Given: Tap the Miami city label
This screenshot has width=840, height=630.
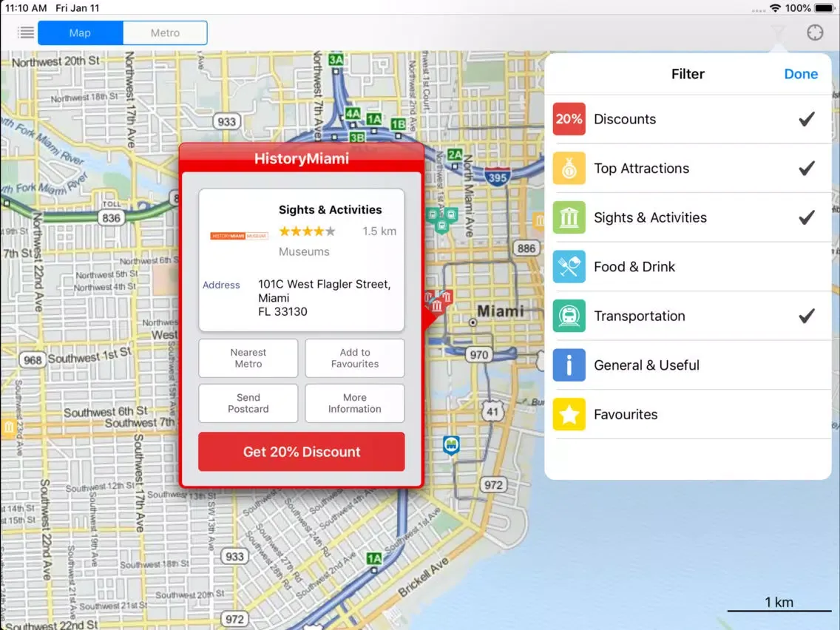Looking at the screenshot, I should click(501, 311).
